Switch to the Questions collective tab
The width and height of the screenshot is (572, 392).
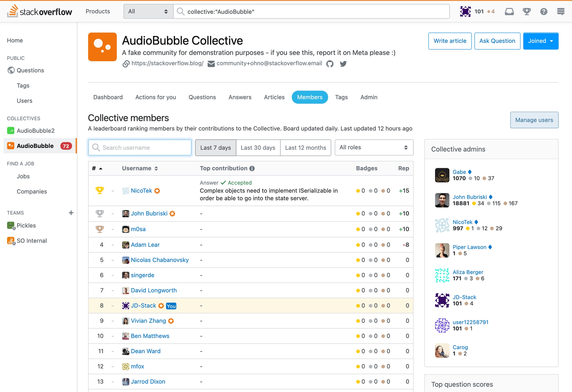click(x=202, y=97)
